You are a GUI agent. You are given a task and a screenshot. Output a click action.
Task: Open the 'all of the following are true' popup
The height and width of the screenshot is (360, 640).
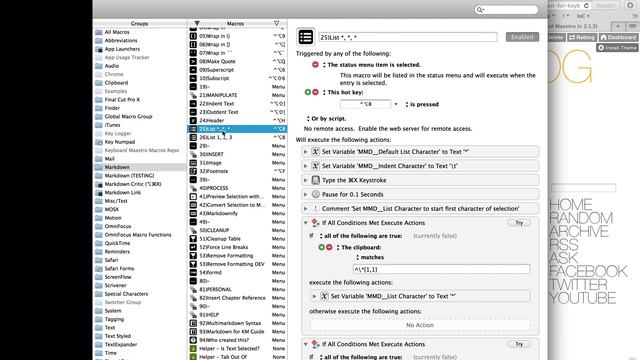click(x=360, y=236)
